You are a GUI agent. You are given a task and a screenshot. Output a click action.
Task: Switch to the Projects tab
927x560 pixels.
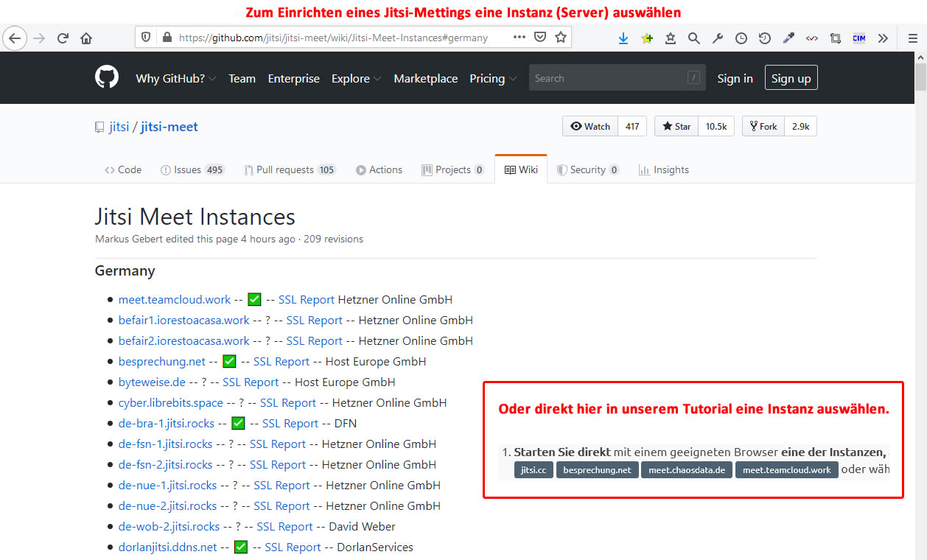pyautogui.click(x=453, y=169)
